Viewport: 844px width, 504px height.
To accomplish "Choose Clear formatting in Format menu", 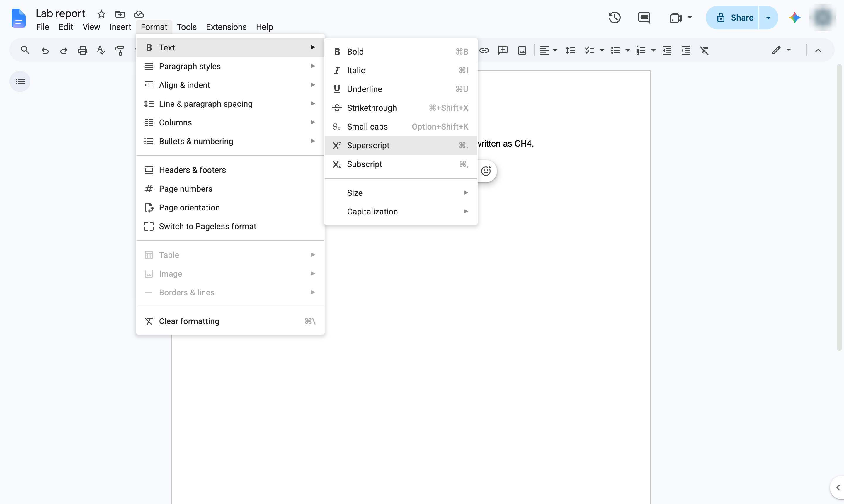I will [x=230, y=321].
